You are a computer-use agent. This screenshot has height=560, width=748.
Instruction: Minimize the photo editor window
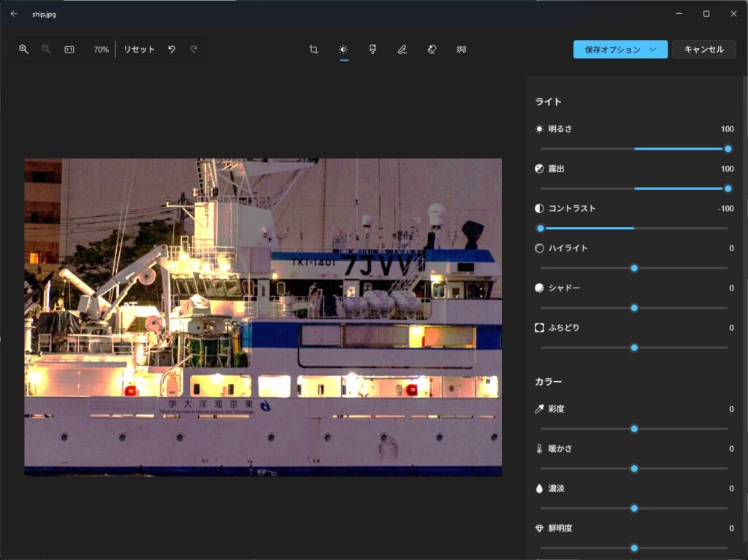tap(679, 14)
